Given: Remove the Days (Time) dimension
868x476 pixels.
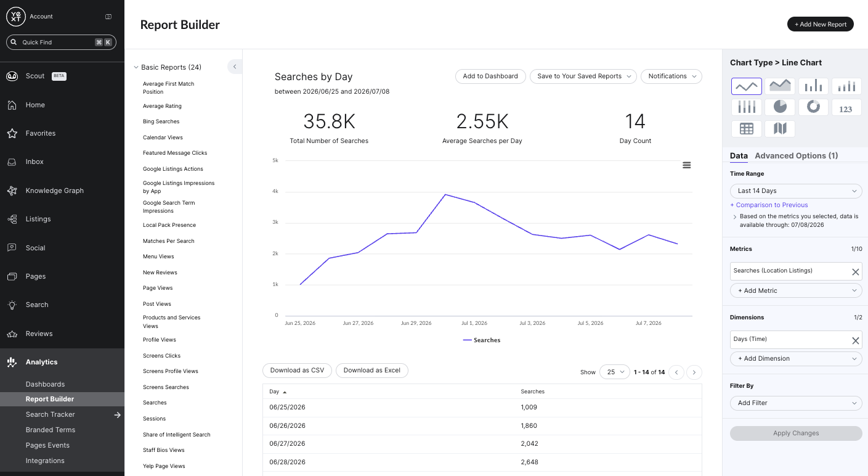Looking at the screenshot, I should [x=855, y=340].
